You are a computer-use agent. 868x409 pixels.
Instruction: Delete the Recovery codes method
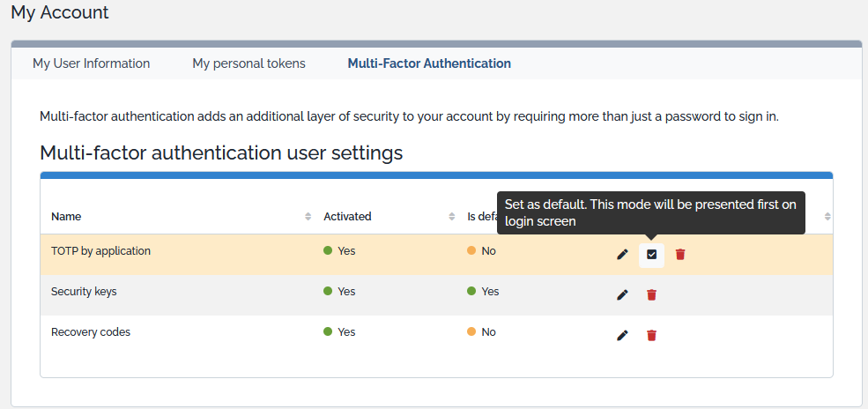[x=651, y=335]
